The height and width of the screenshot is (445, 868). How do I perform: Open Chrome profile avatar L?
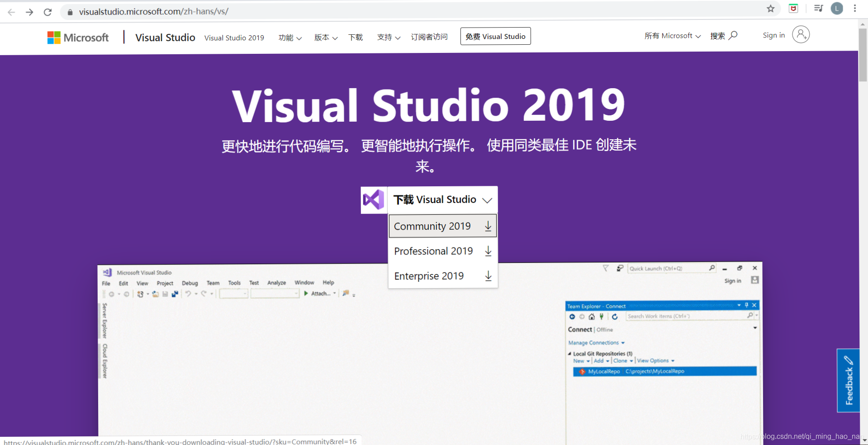tap(837, 8)
